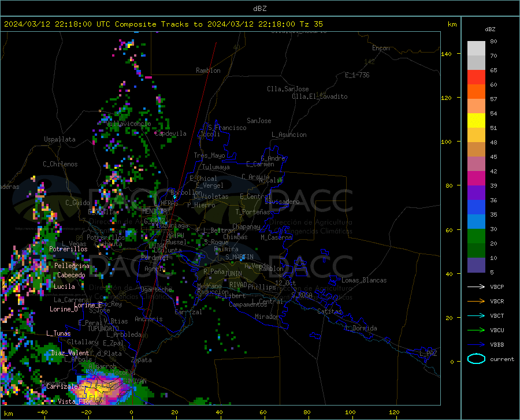
Task: Click the 'current' legend label
Action: 502,359
